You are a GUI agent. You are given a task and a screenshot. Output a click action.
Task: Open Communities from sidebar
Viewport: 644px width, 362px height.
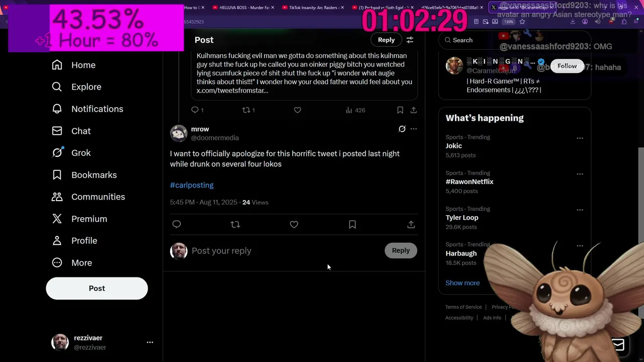click(88, 197)
